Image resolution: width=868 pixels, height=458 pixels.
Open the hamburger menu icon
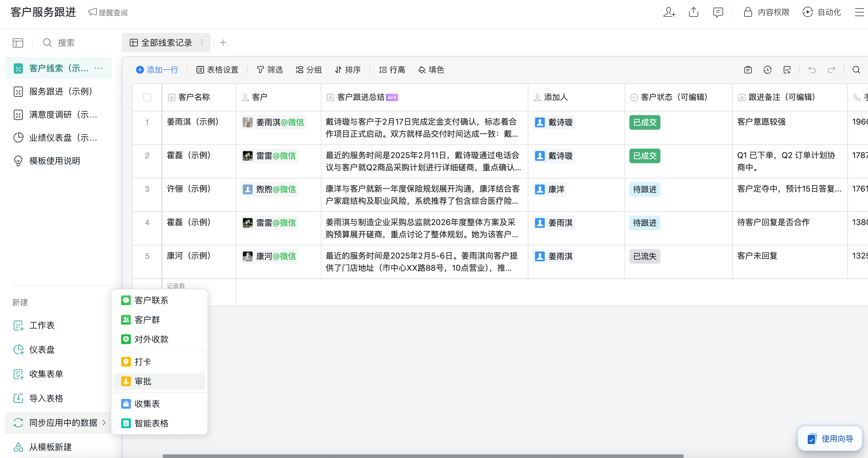(859, 12)
